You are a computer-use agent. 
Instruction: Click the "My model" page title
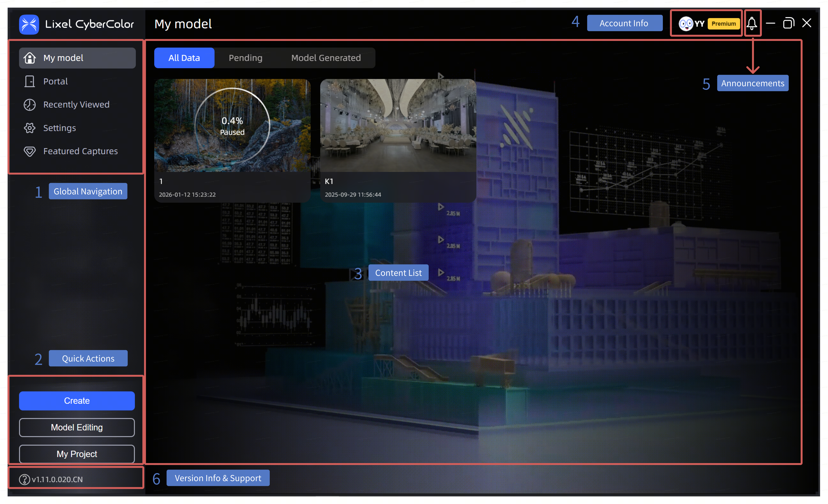click(183, 24)
